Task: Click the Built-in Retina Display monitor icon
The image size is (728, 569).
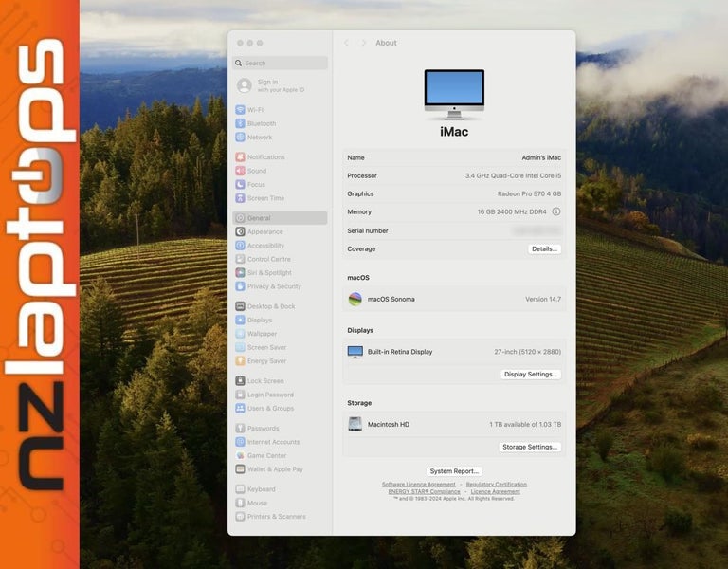Action: [355, 352]
